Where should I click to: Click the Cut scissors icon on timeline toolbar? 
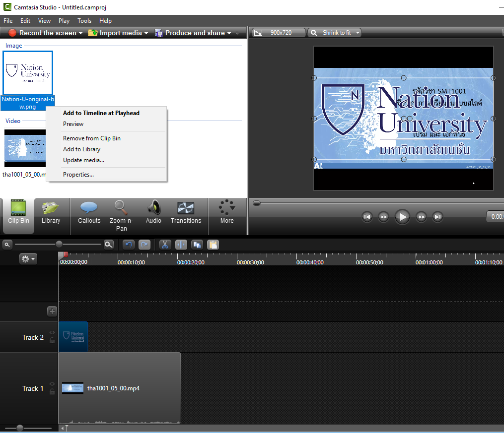point(165,245)
